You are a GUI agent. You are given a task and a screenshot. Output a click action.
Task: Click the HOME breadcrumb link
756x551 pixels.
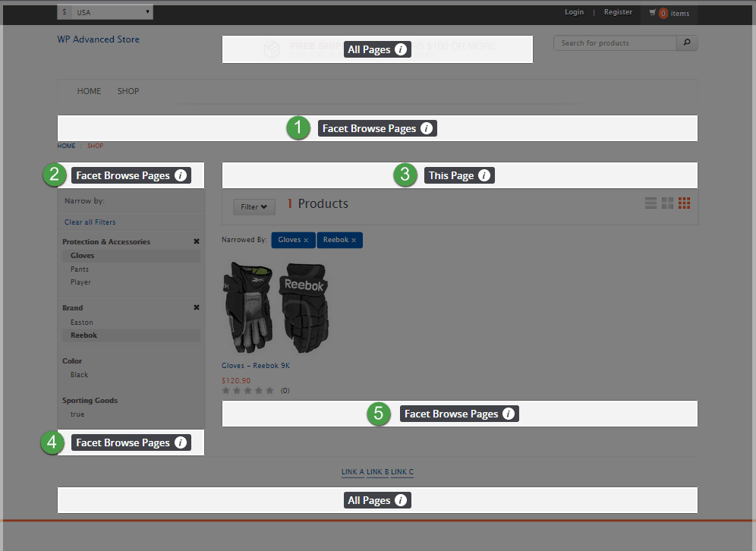click(x=67, y=146)
